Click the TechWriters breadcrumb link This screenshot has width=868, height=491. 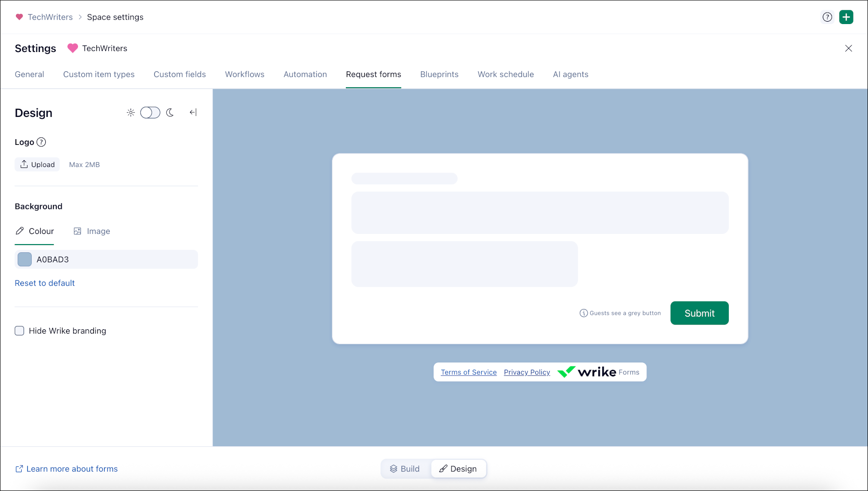pos(50,17)
